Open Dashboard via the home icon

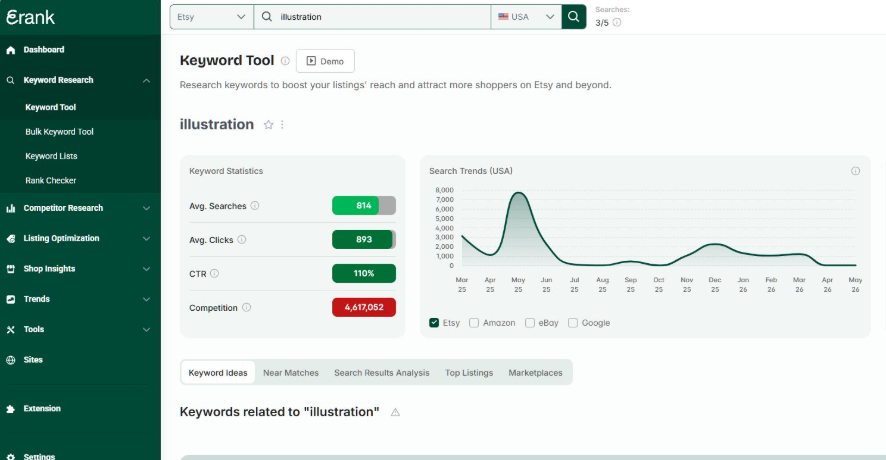tap(10, 50)
